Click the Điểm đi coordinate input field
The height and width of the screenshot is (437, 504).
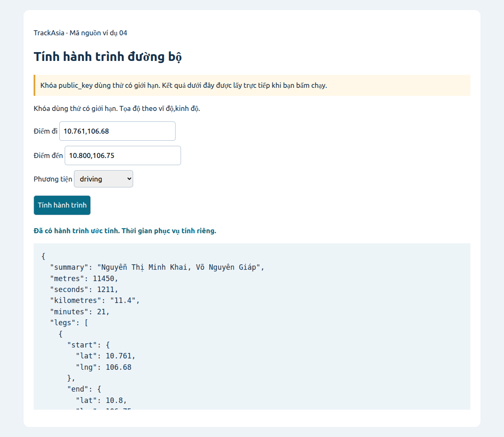click(117, 131)
